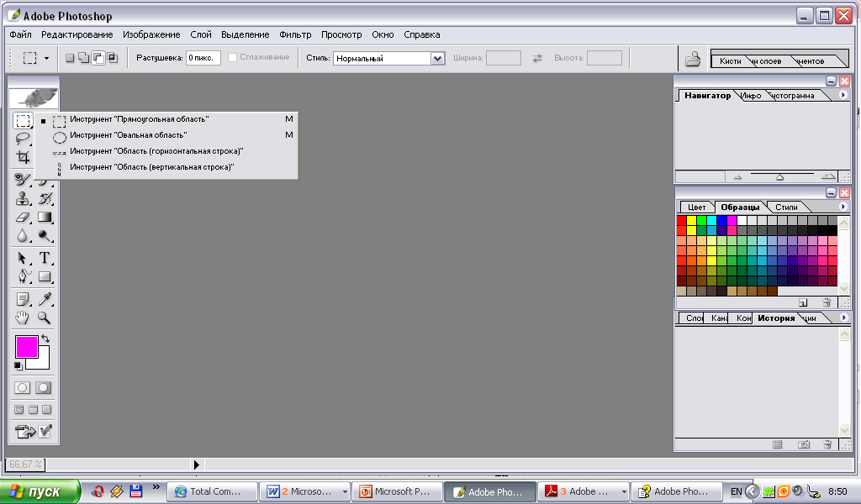Switch to Total Commander in taskbar
This screenshot has height=504, width=861.
[212, 491]
